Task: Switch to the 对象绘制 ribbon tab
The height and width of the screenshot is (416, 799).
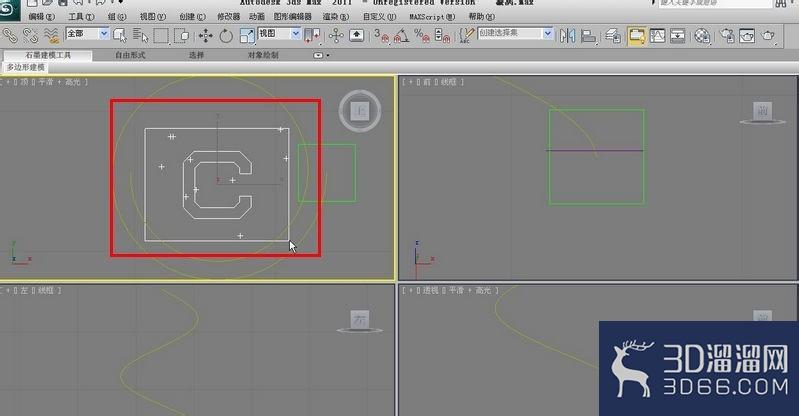Action: point(263,55)
